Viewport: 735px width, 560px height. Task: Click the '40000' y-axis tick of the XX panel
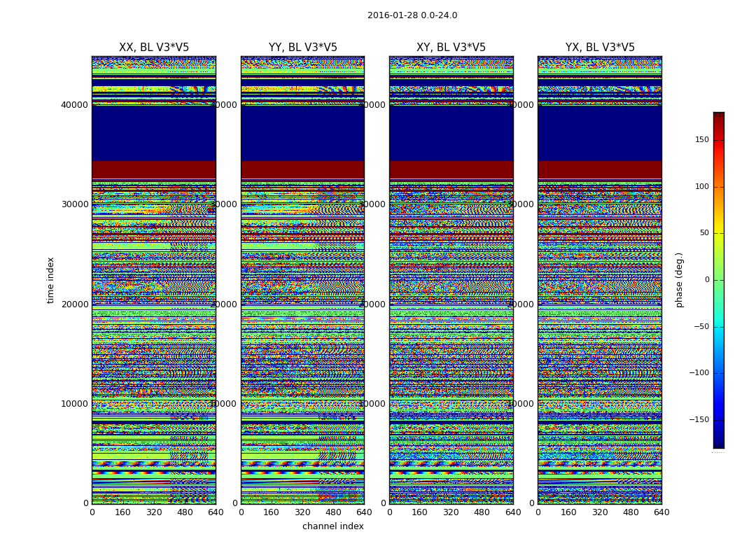[75, 105]
